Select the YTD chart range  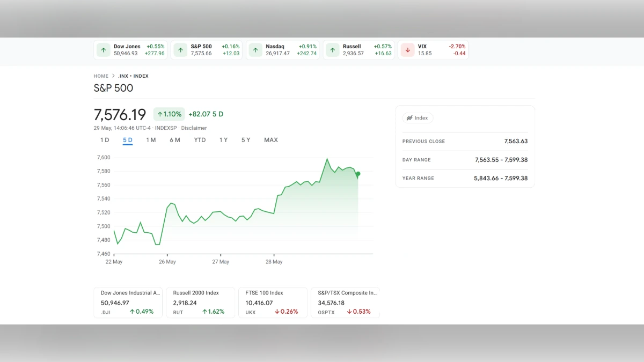click(x=200, y=140)
